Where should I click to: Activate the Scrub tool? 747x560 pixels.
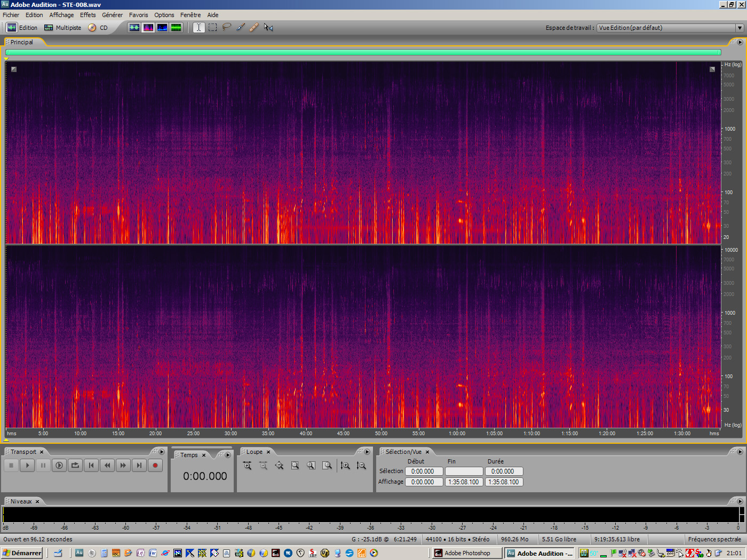tap(268, 27)
